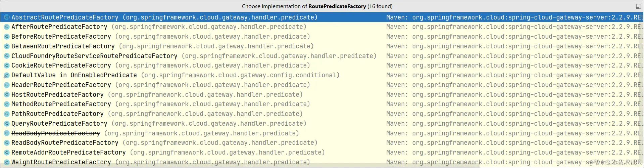Click class icon beside CookieRoutePredicateFactory
The image size is (644, 168).
point(6,66)
